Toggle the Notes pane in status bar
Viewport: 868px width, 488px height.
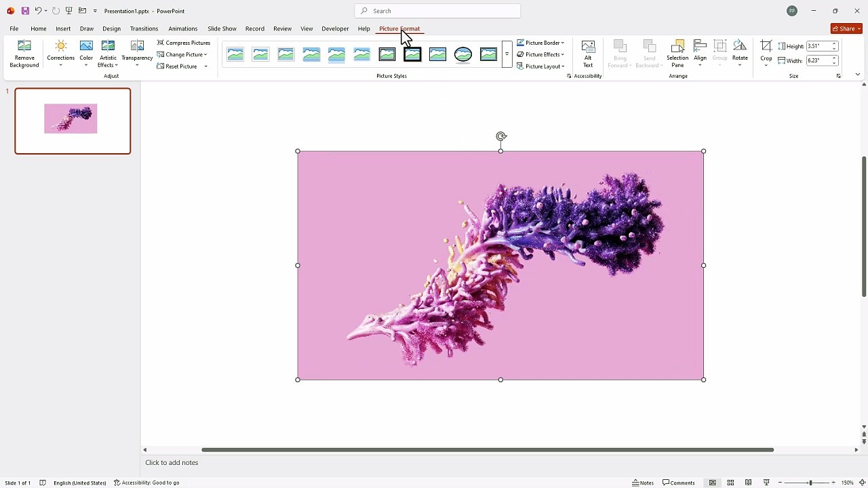[643, 483]
